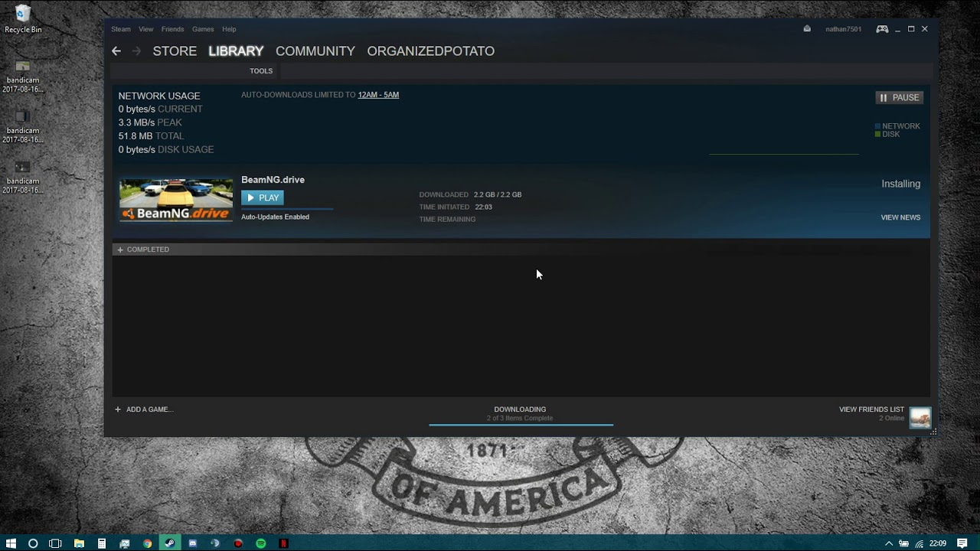Open VIEW NEWS for BeamNG.drive
Image resolution: width=980 pixels, height=551 pixels.
tap(900, 217)
